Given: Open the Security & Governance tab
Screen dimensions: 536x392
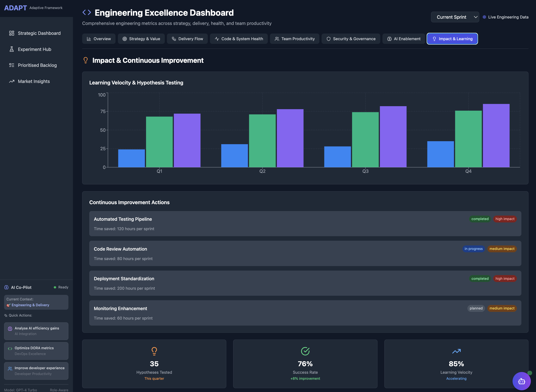Looking at the screenshot, I should 351,39.
